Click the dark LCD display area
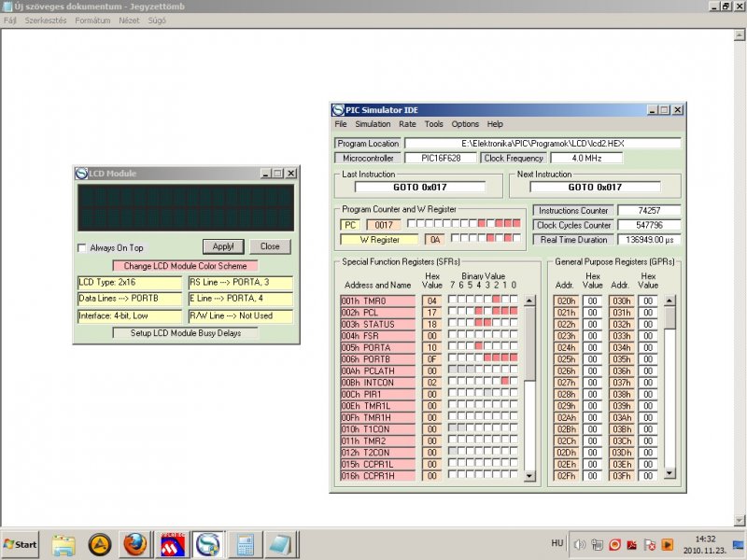This screenshot has width=747, height=560. tap(186, 207)
